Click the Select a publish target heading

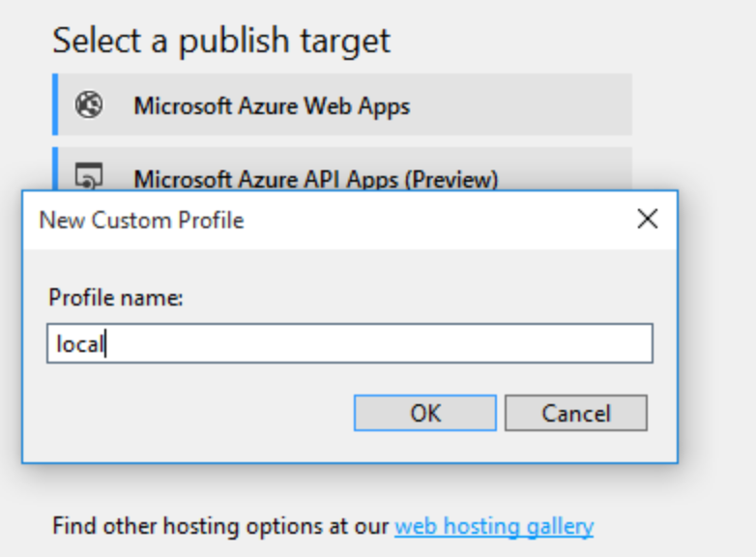(221, 41)
